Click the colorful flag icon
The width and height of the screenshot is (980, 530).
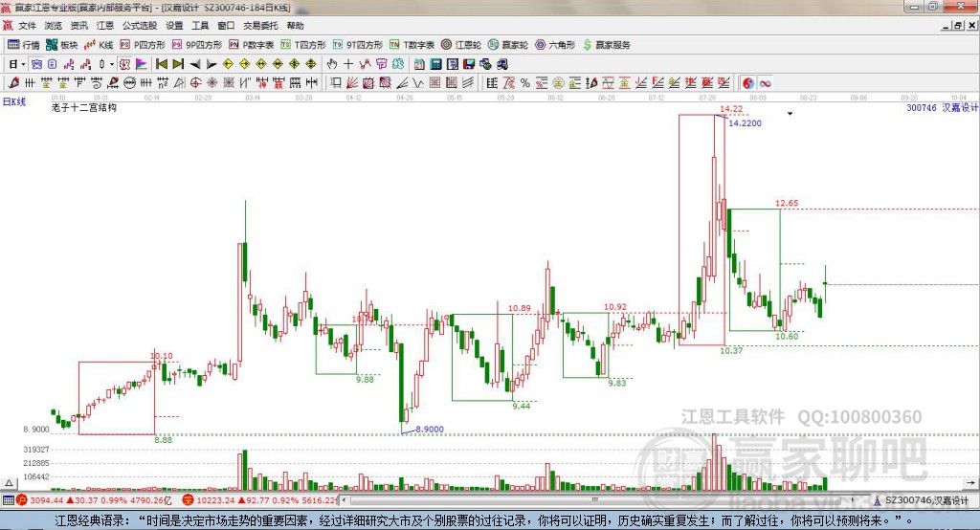(142, 64)
